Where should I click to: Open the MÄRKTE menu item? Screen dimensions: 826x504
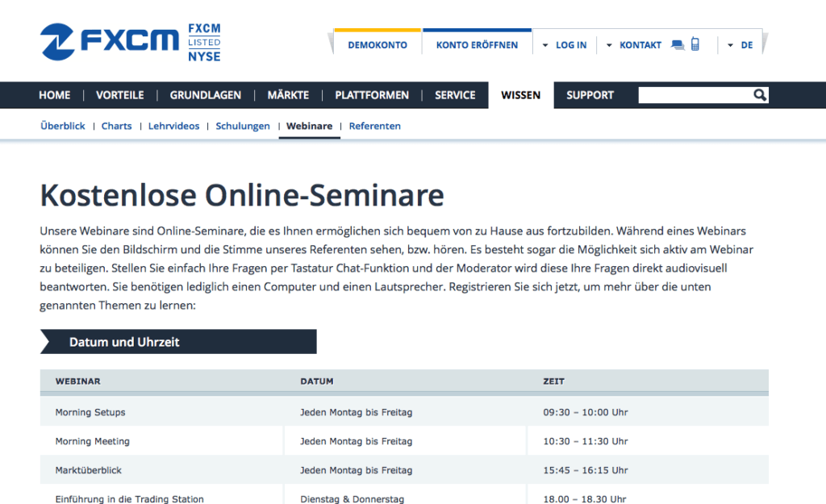[x=288, y=95]
